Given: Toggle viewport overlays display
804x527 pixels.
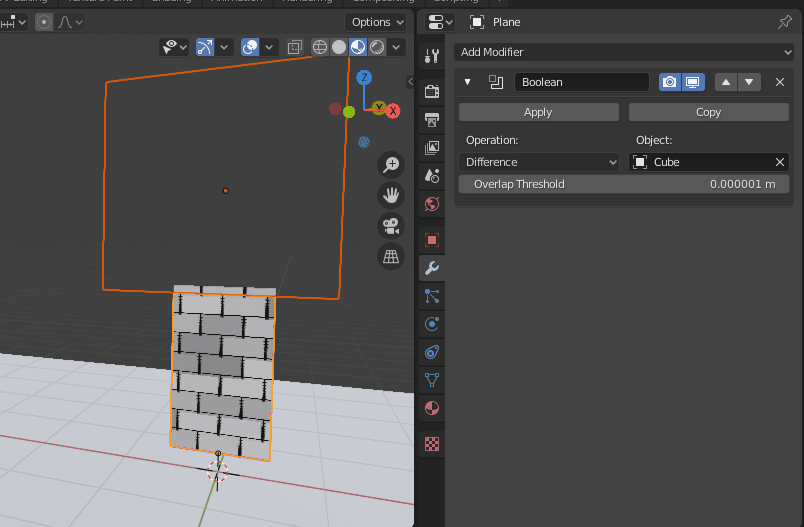Looking at the screenshot, I should 250,47.
